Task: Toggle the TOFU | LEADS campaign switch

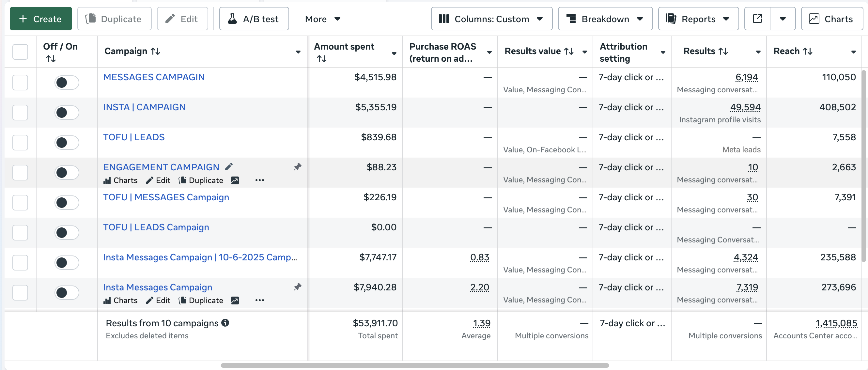Action: point(67,143)
